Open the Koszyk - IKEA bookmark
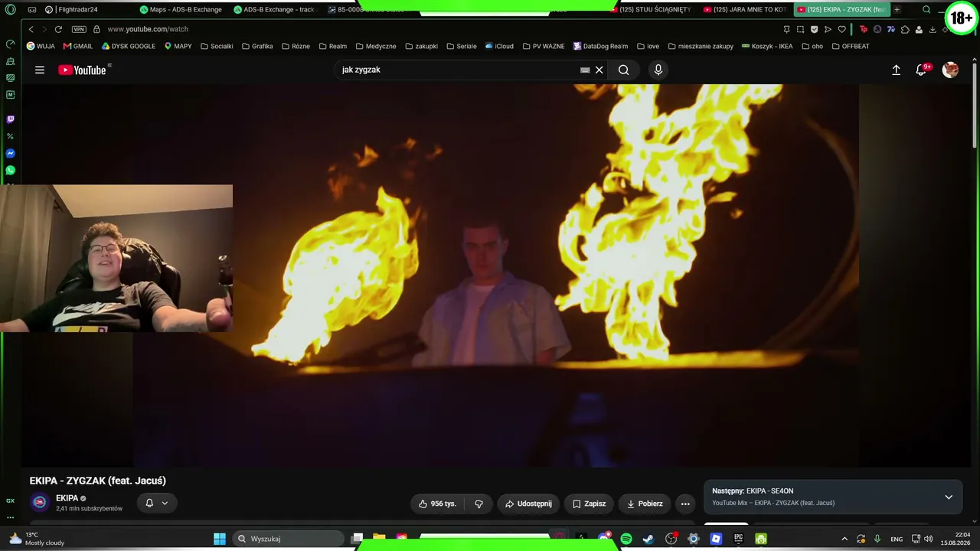The width and height of the screenshot is (980, 551). (768, 46)
